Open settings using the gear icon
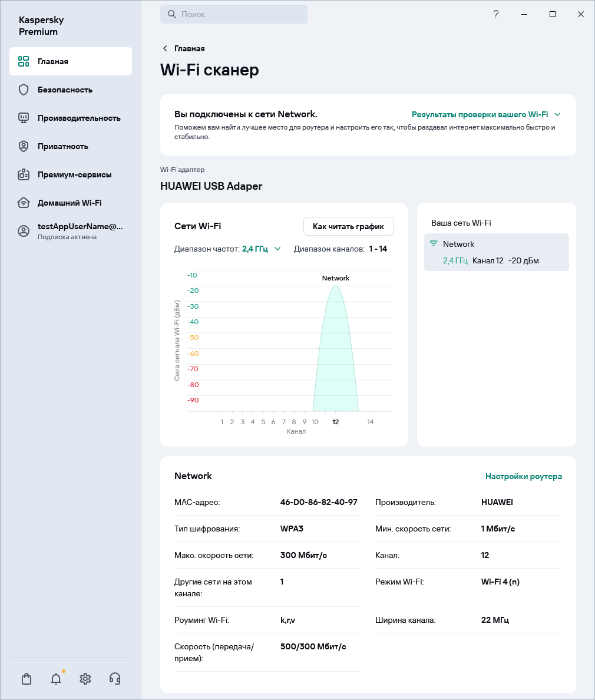The width and height of the screenshot is (595, 700). click(x=85, y=679)
